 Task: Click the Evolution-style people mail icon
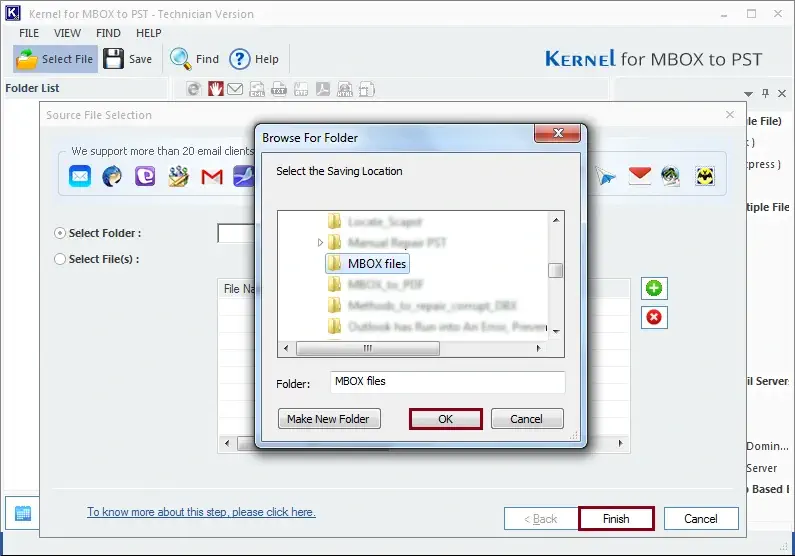point(178,176)
